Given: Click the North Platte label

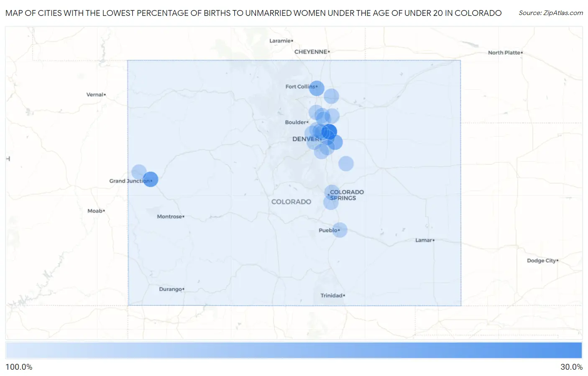Looking at the screenshot, I should pyautogui.click(x=505, y=53).
